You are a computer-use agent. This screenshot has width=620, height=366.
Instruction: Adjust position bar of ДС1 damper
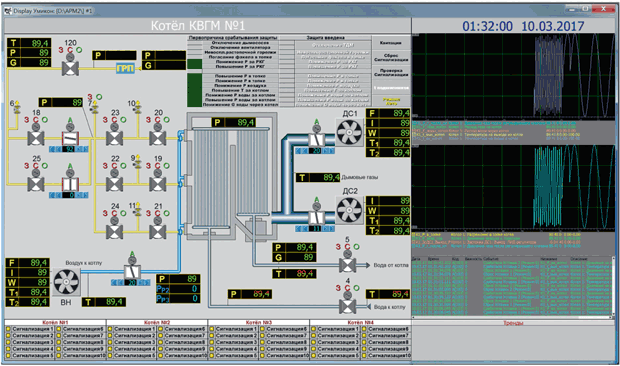[315, 151]
